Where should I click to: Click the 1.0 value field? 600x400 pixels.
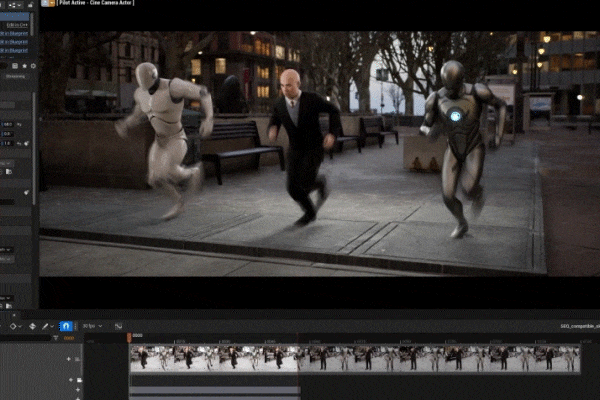coord(8,144)
